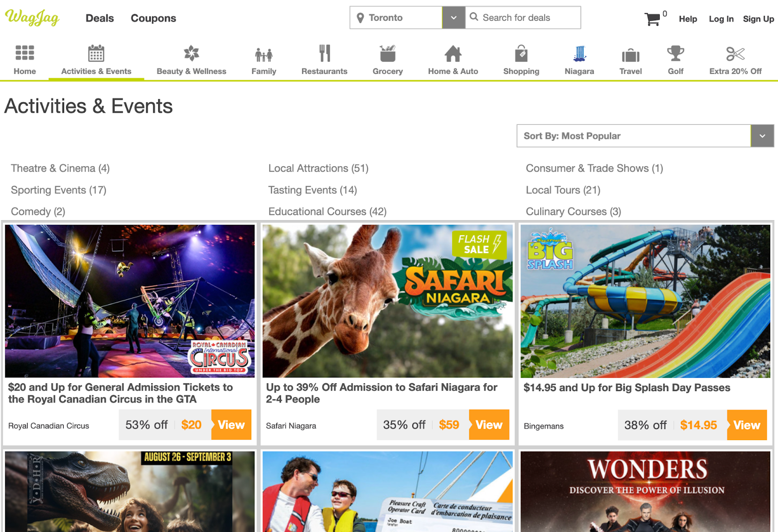778x532 pixels.
Task: Open the dinosaur August 26 event image
Action: (x=130, y=492)
